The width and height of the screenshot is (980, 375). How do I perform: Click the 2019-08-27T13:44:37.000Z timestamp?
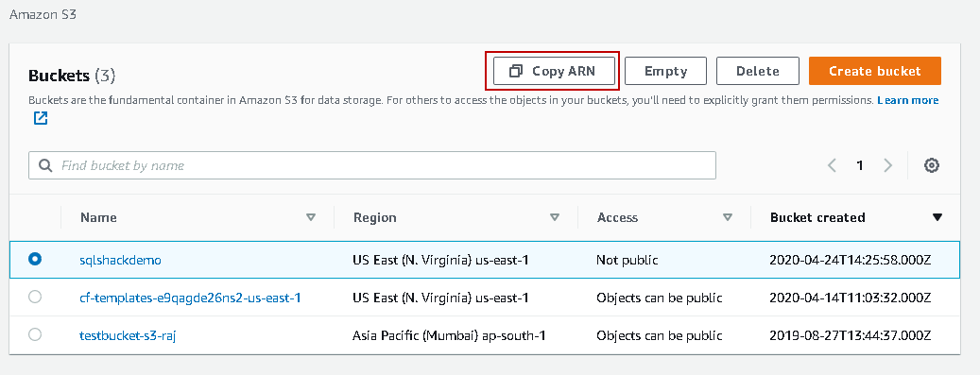(x=851, y=335)
